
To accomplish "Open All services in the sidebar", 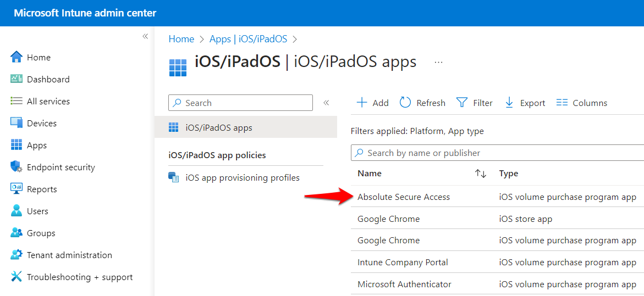I will click(48, 101).
